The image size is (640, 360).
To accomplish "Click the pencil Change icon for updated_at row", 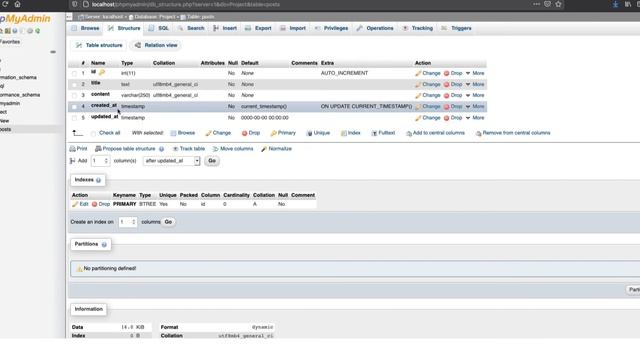I will click(x=418, y=118).
